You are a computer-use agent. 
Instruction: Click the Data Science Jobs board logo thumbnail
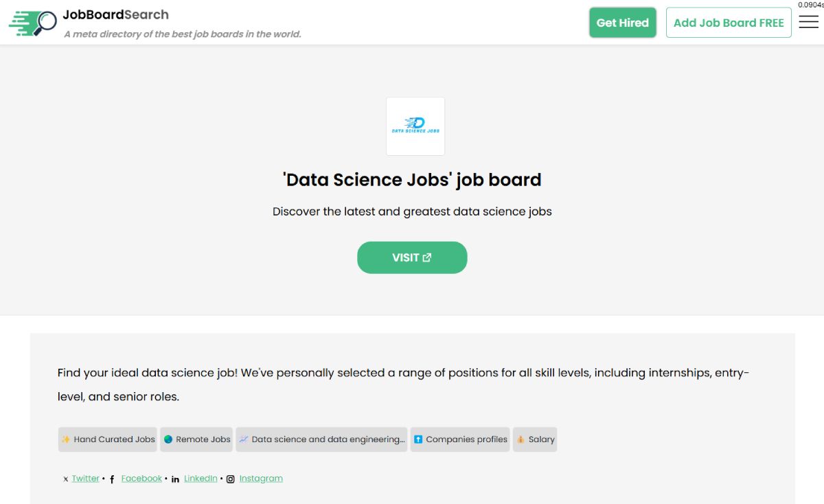(415, 126)
